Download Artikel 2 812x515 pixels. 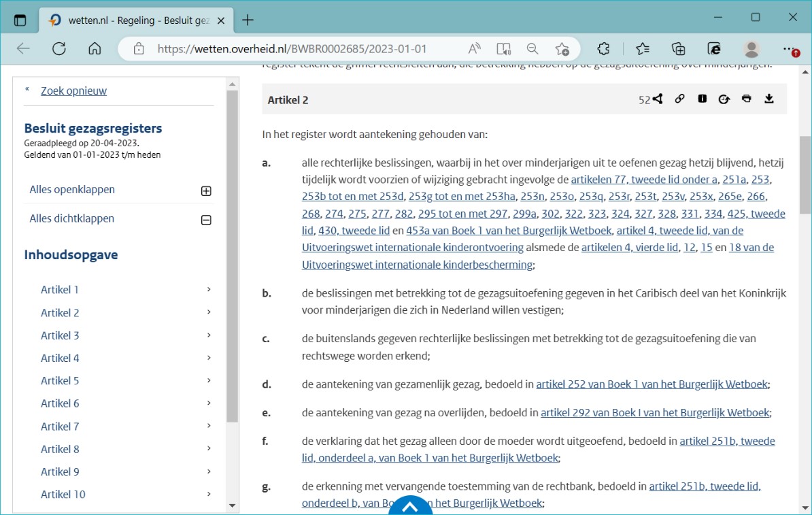[769, 99]
